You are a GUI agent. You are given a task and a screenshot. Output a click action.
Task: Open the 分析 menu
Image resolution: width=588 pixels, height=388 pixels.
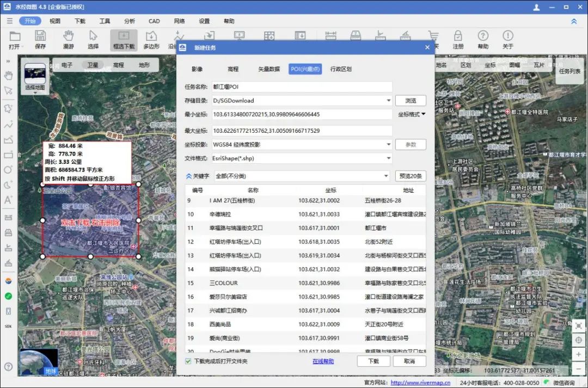tap(130, 21)
